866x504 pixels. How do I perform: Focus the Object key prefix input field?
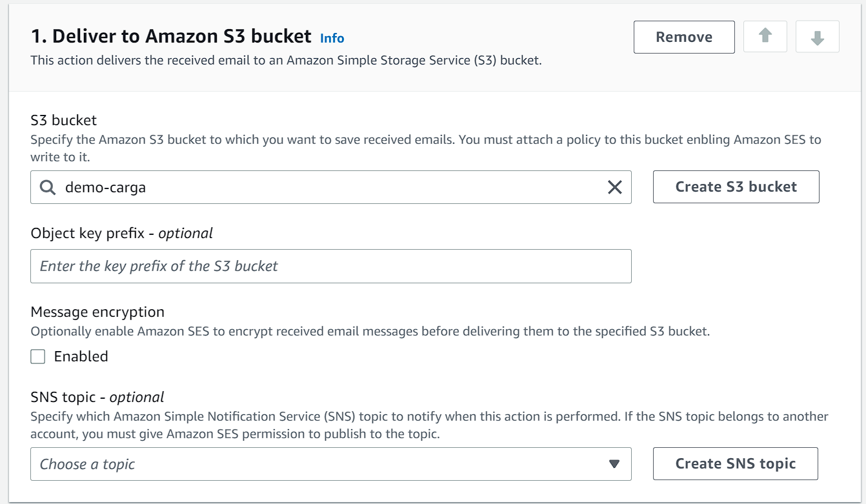pos(330,266)
